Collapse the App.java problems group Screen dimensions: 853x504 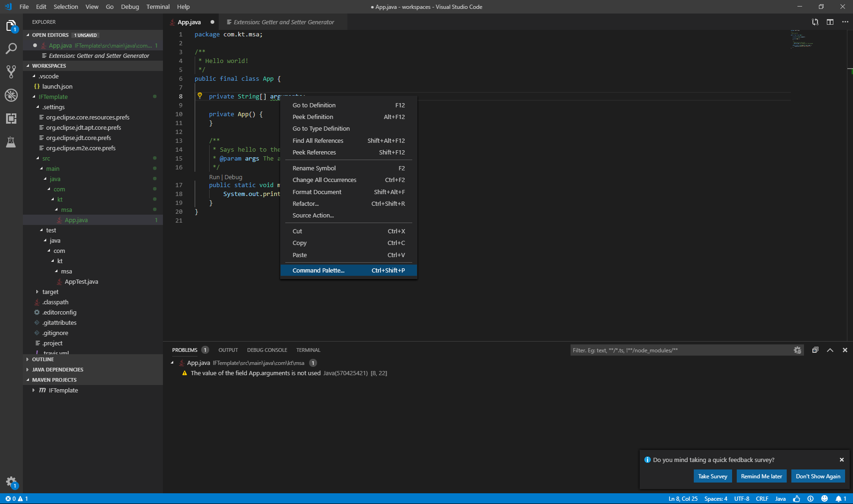click(x=172, y=363)
